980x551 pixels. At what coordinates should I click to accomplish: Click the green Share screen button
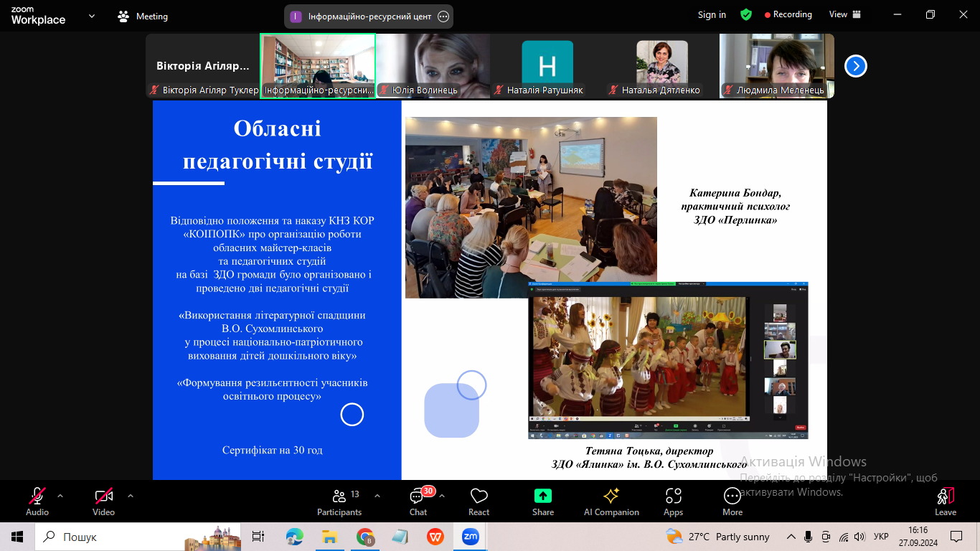click(543, 501)
